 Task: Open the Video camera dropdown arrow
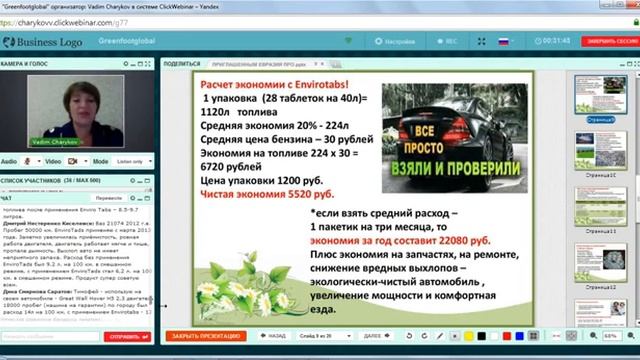coord(85,161)
